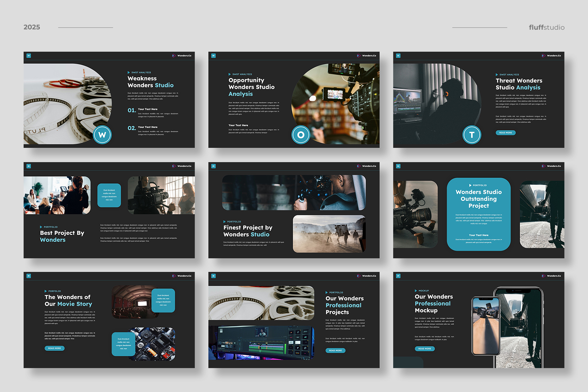Open the video editing timeline photo
The image size is (588, 392).
pyautogui.click(x=261, y=342)
